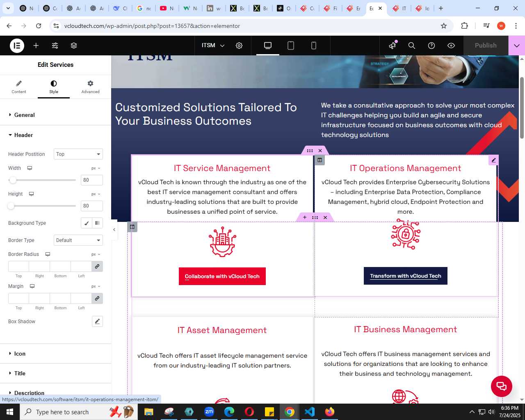Delete upper container with X handle
525x420 pixels.
(320, 151)
